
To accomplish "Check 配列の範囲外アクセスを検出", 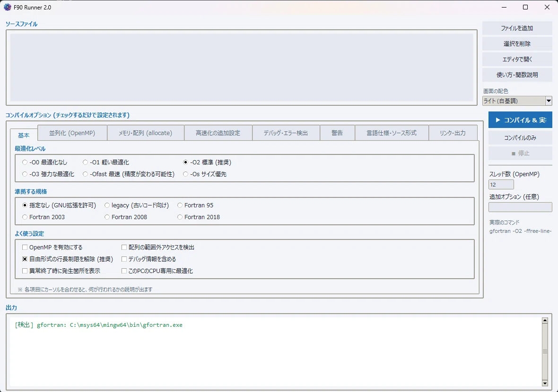I will tap(158, 247).
